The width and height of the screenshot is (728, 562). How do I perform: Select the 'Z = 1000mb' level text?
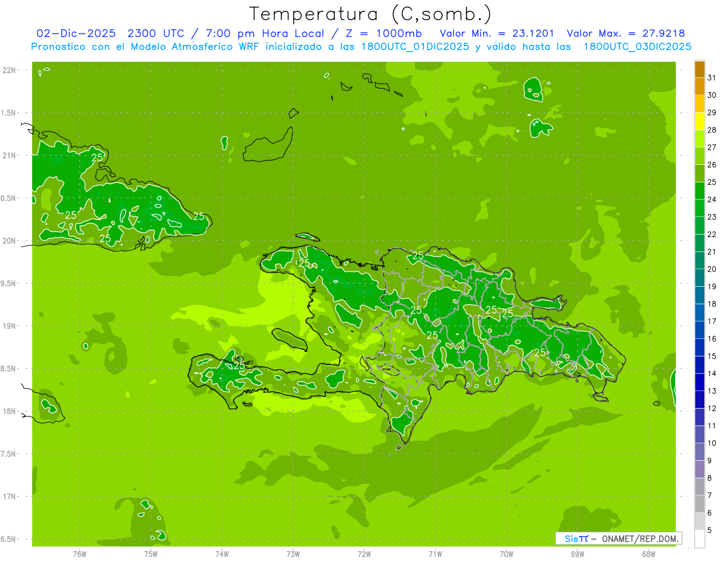(384, 33)
